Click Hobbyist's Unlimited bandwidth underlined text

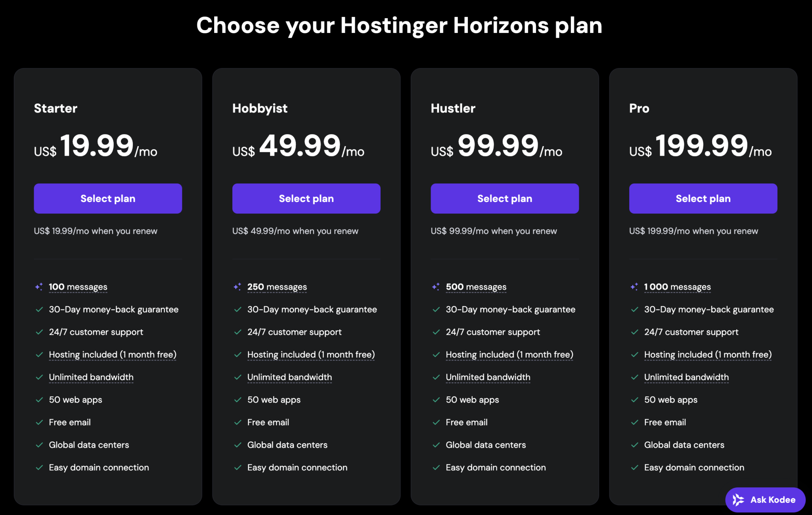289,377
